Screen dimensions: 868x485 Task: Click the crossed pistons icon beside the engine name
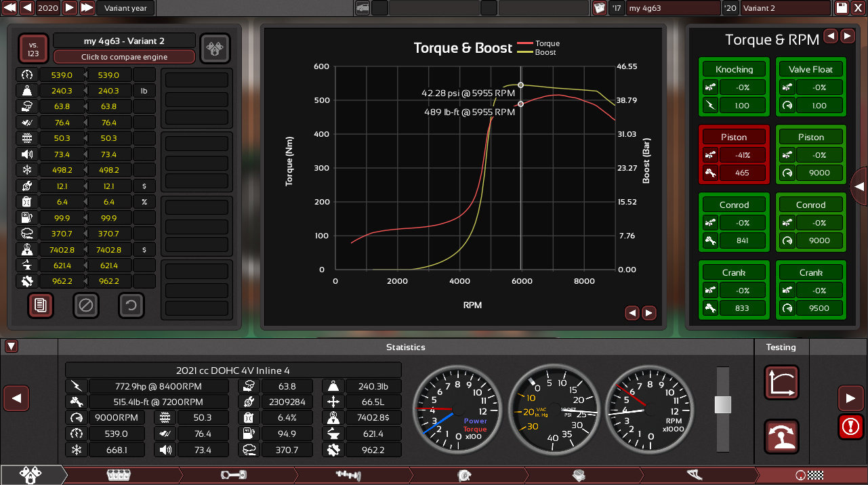coord(215,48)
